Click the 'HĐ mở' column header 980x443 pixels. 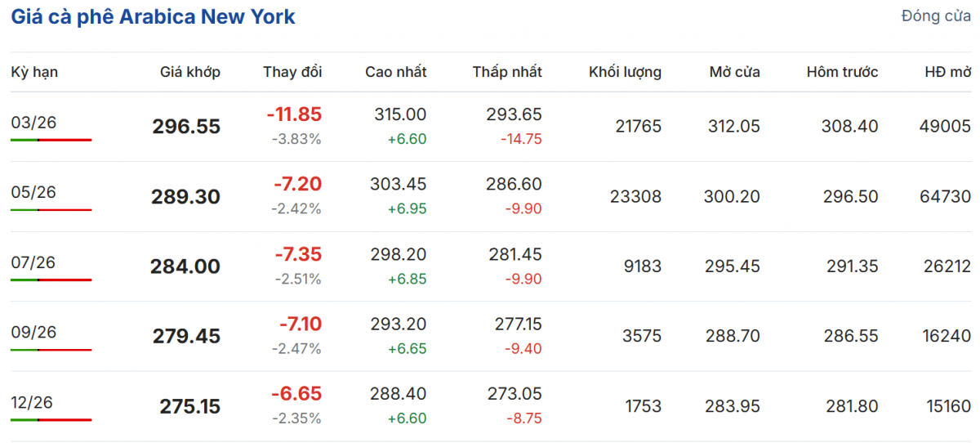pyautogui.click(x=947, y=72)
